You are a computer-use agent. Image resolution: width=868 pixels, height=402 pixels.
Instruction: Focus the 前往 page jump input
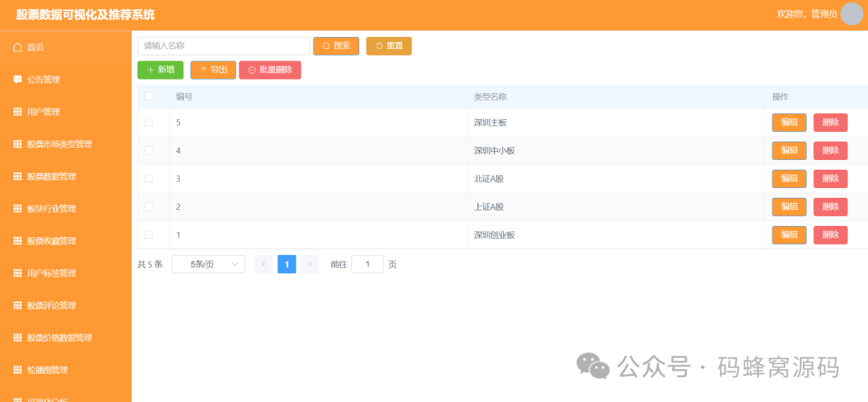[367, 265]
